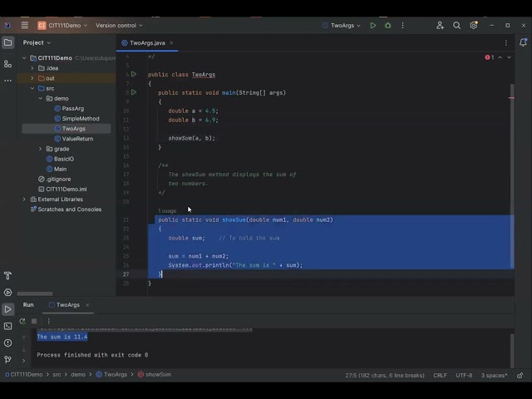Expand the out folder
The image size is (532, 399).
pyautogui.click(x=32, y=78)
